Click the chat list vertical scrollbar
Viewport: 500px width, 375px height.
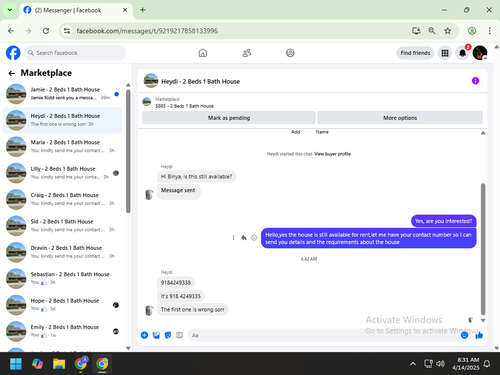click(128, 152)
